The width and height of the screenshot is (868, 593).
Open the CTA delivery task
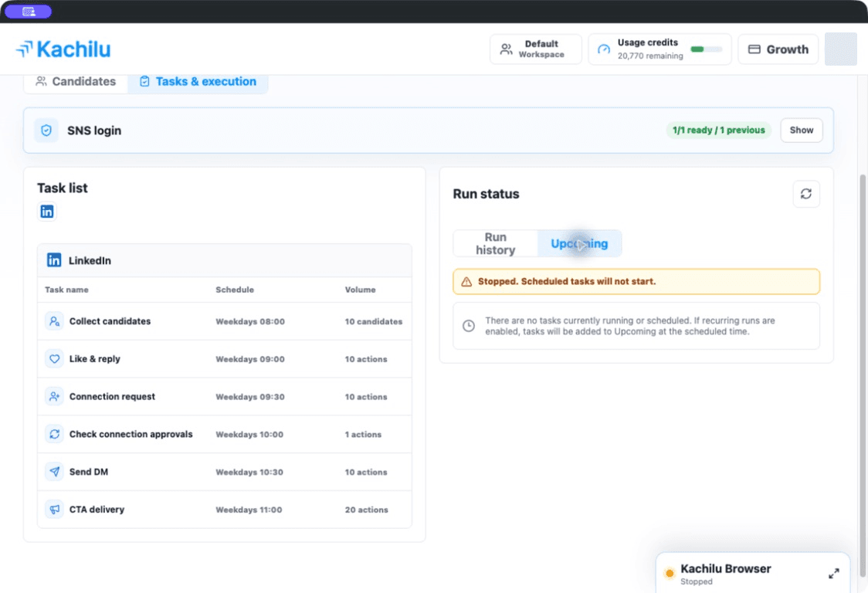coord(225,510)
